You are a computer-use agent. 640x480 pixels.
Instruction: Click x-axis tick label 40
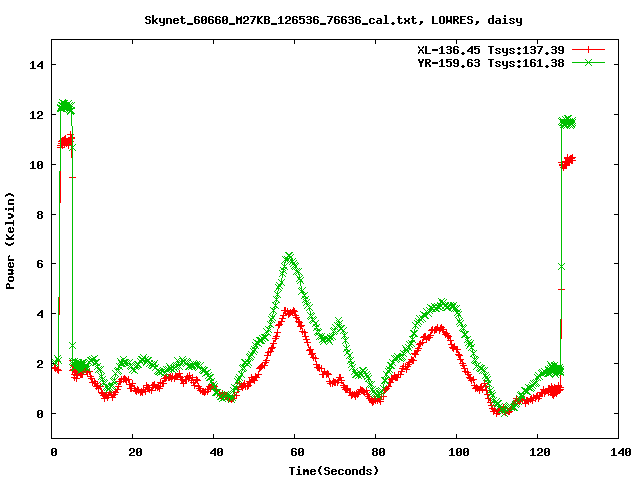coord(216,452)
